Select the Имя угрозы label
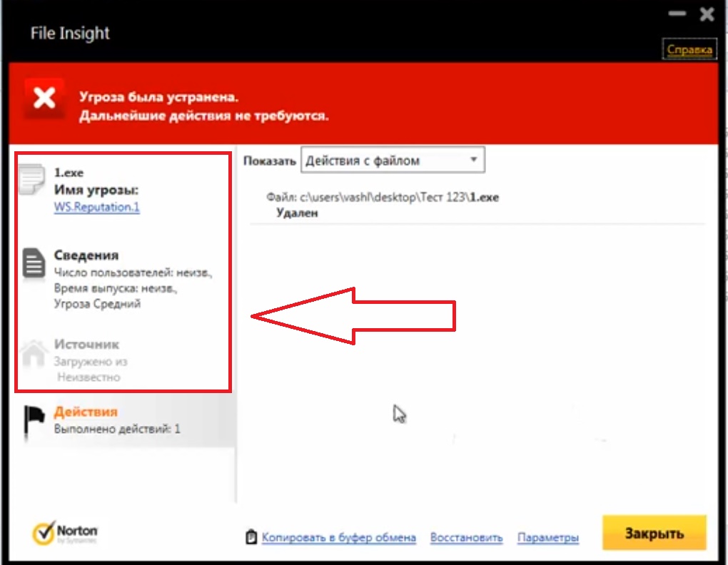 click(96, 190)
